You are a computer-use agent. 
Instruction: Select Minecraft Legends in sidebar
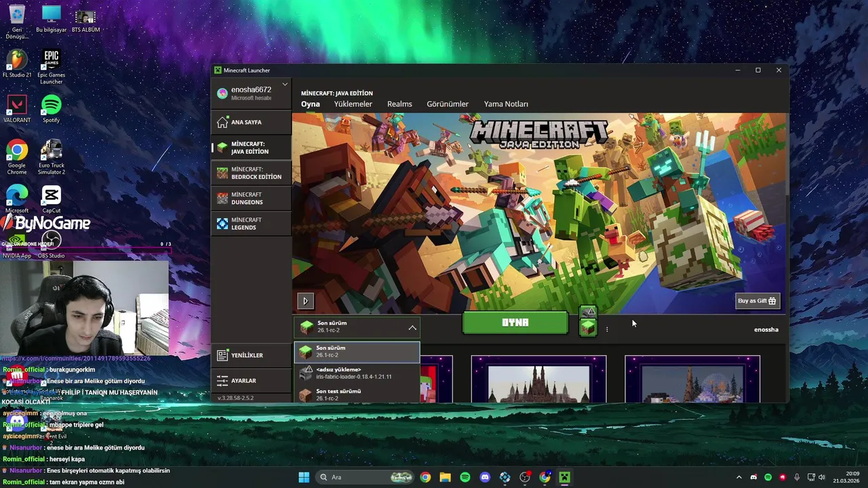click(251, 224)
